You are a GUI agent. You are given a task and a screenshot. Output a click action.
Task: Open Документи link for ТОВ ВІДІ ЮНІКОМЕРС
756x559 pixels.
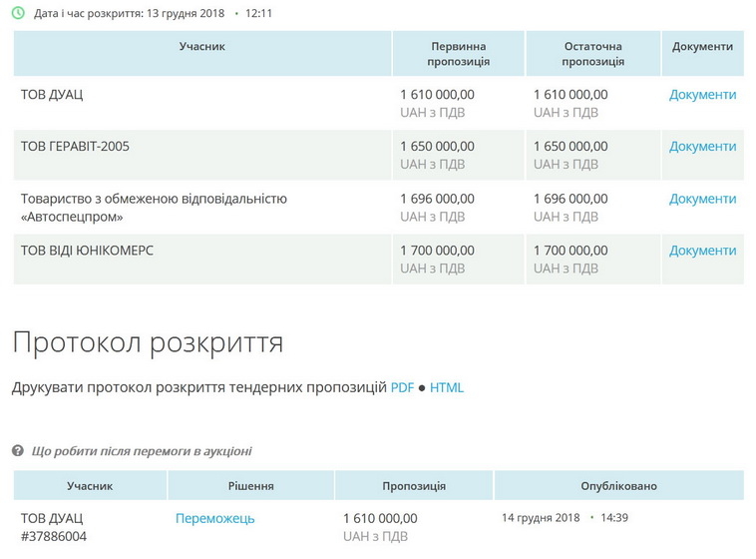pyautogui.click(x=702, y=251)
